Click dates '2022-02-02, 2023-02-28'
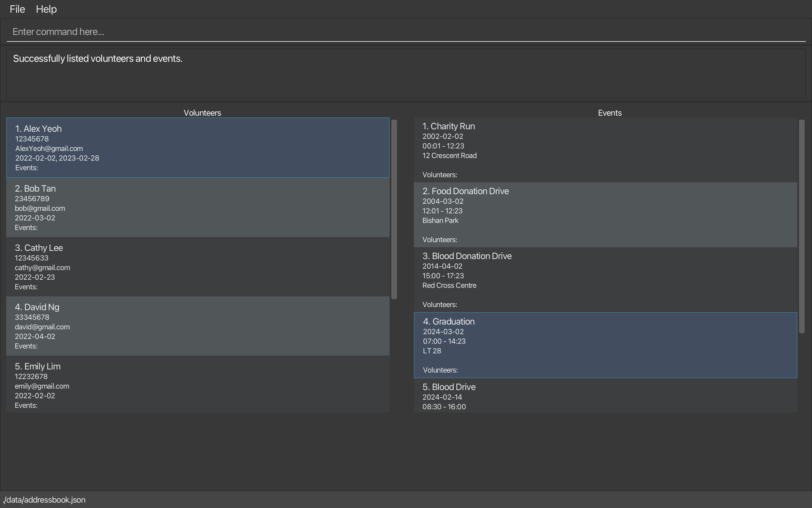The height and width of the screenshot is (508, 812). pos(57,158)
